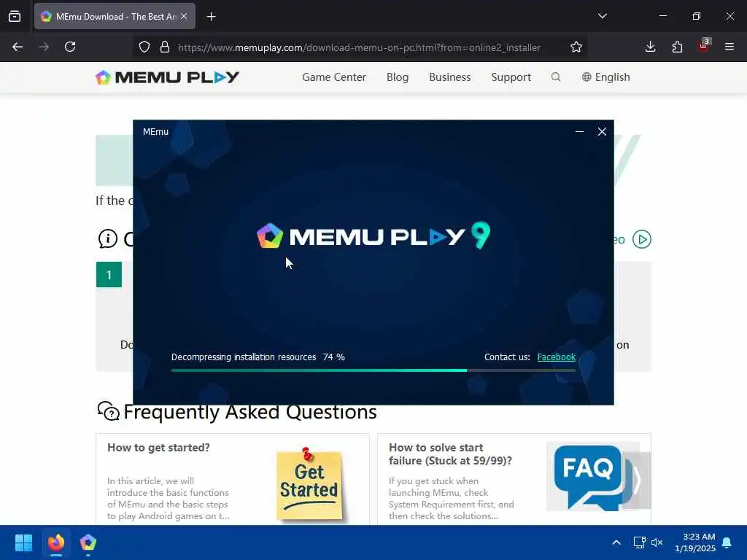
Task: Bookmark this page with the star
Action: (x=576, y=47)
